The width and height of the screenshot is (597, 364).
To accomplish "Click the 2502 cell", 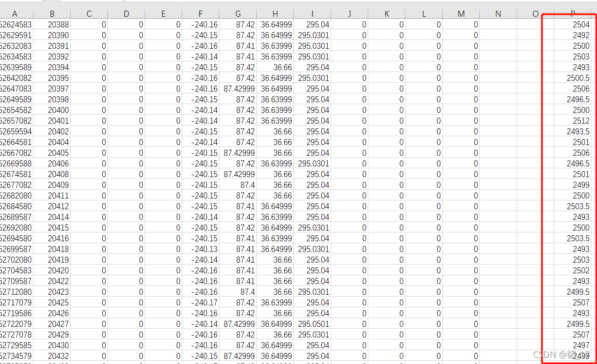I will click(572, 270).
